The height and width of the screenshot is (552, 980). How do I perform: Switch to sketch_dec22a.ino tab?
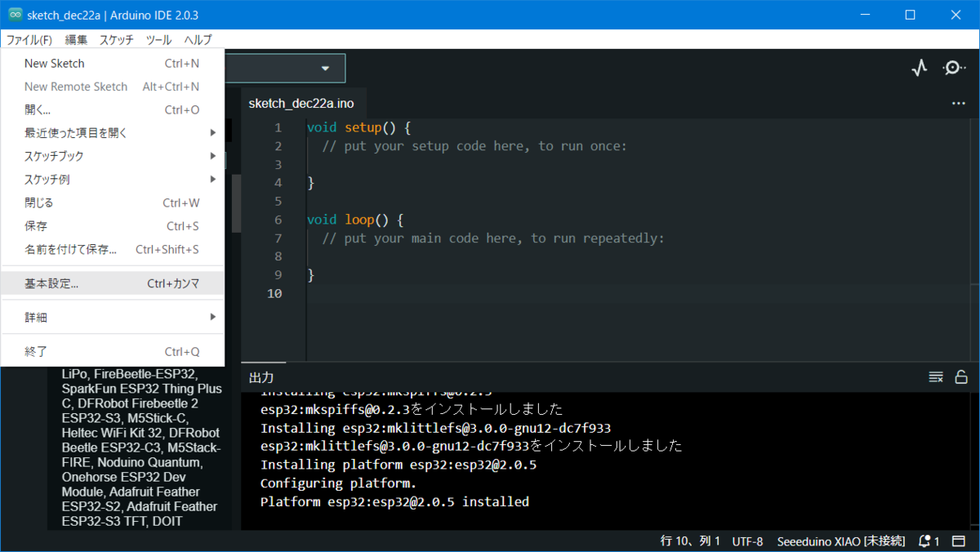click(x=301, y=104)
